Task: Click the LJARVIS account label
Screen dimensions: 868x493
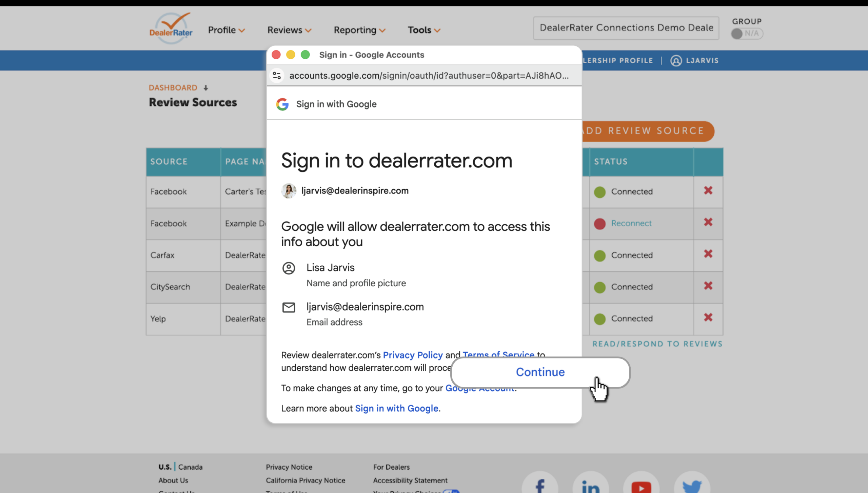Action: click(702, 61)
